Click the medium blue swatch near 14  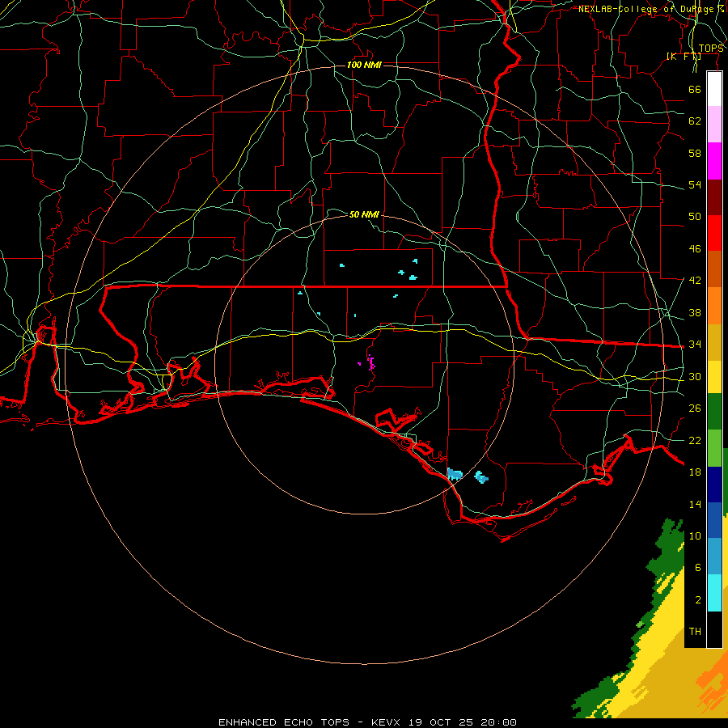714,520
